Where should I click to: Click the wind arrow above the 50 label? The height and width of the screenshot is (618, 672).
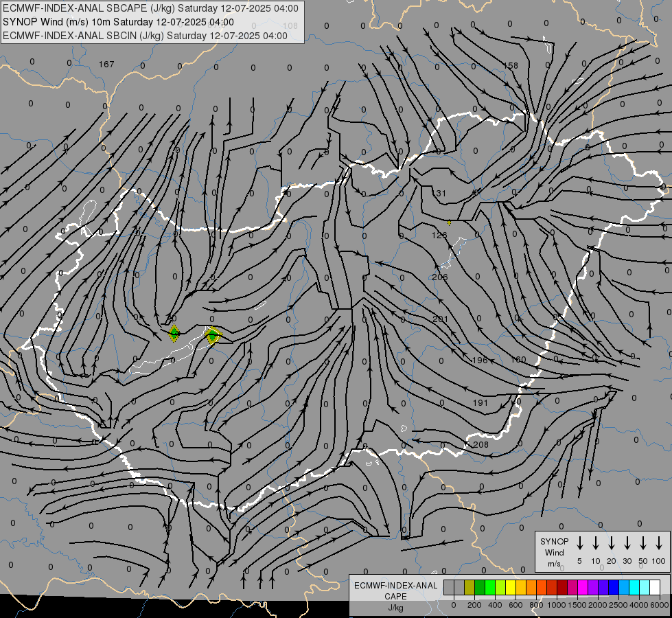click(643, 543)
